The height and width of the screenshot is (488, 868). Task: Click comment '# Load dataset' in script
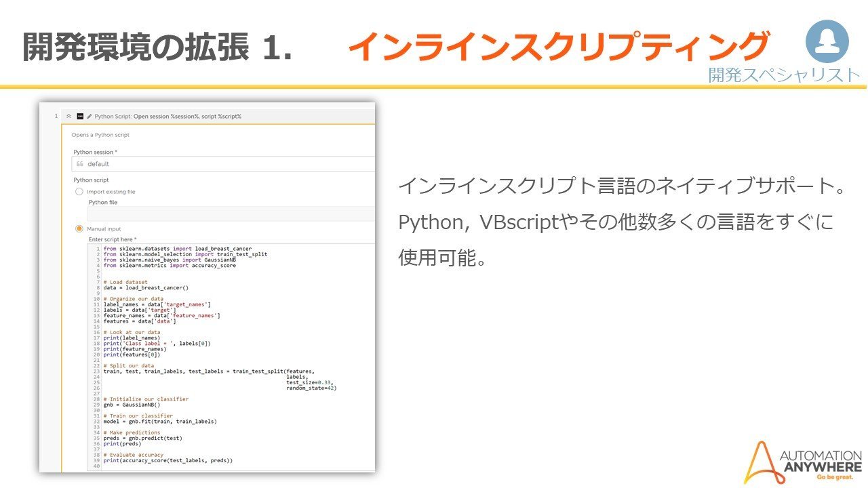pyautogui.click(x=125, y=282)
